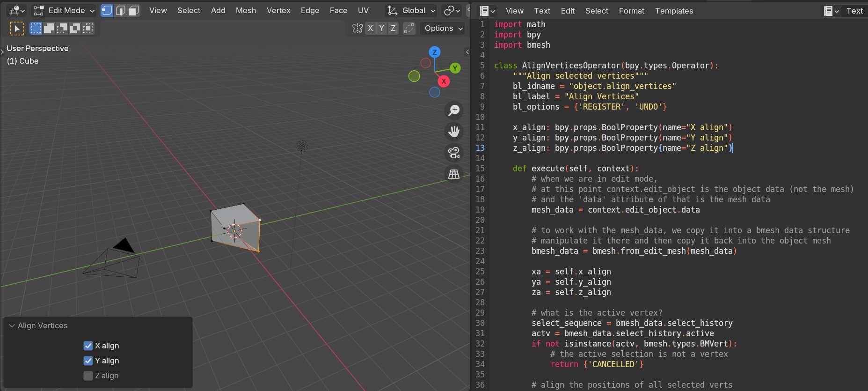
Task: Switch to edge select mode
Action: coord(120,10)
